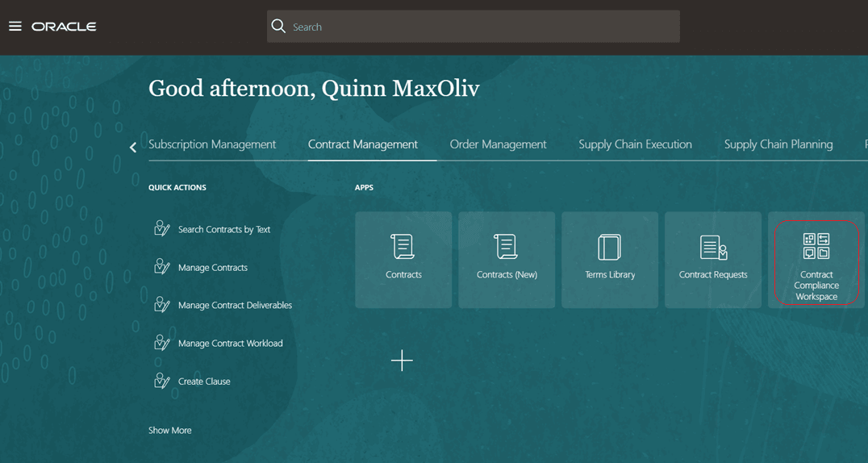868x463 pixels.
Task: Open Supply Chain Planning tab
Action: click(x=778, y=144)
